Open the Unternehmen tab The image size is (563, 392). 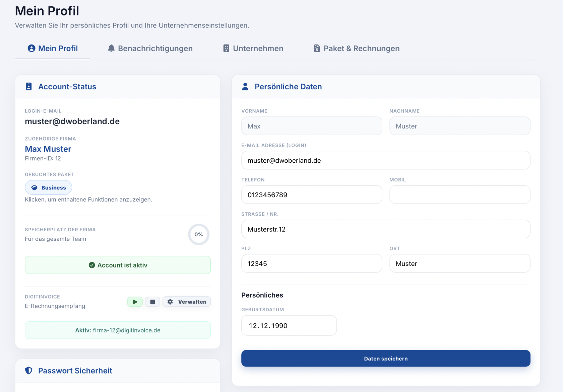tap(253, 48)
